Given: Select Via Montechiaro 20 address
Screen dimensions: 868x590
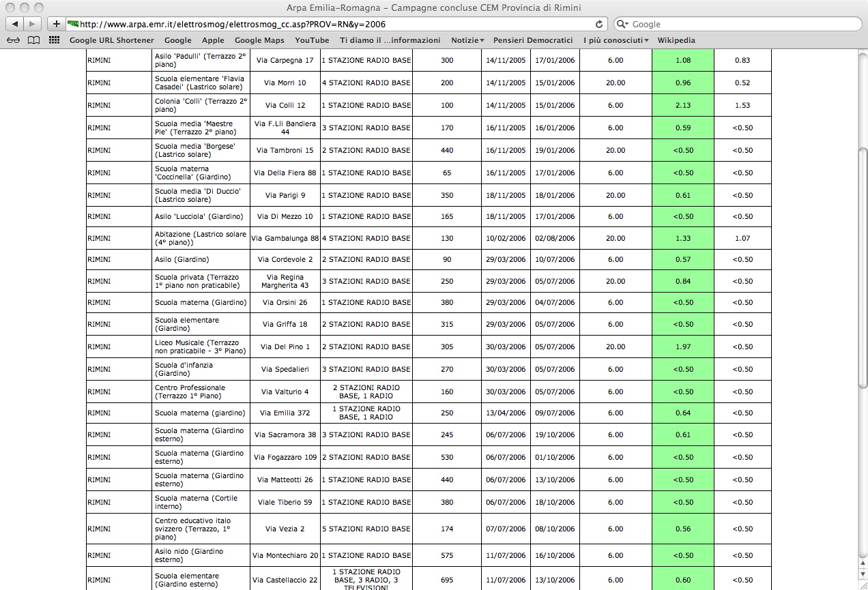Looking at the screenshot, I should [x=285, y=555].
